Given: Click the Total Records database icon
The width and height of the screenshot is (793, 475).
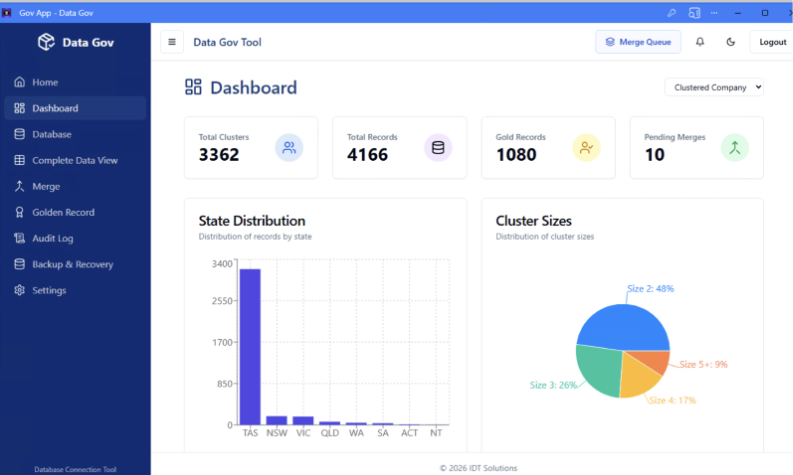Looking at the screenshot, I should (x=438, y=147).
